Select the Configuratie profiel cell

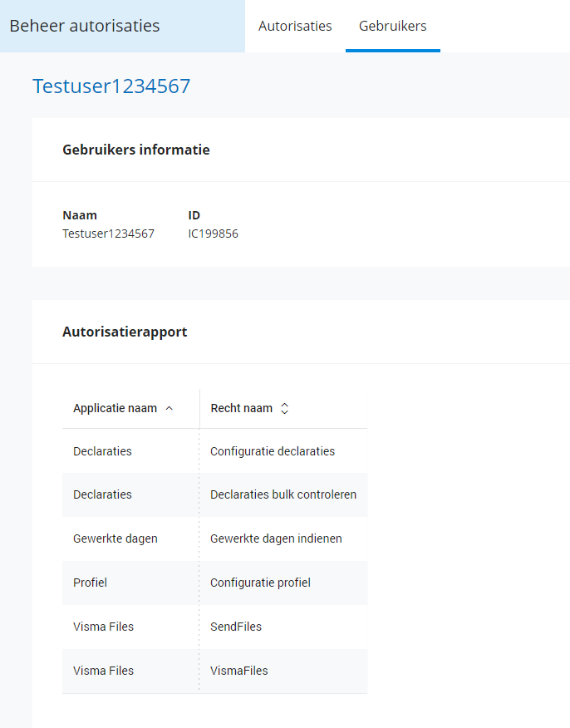[x=260, y=583]
